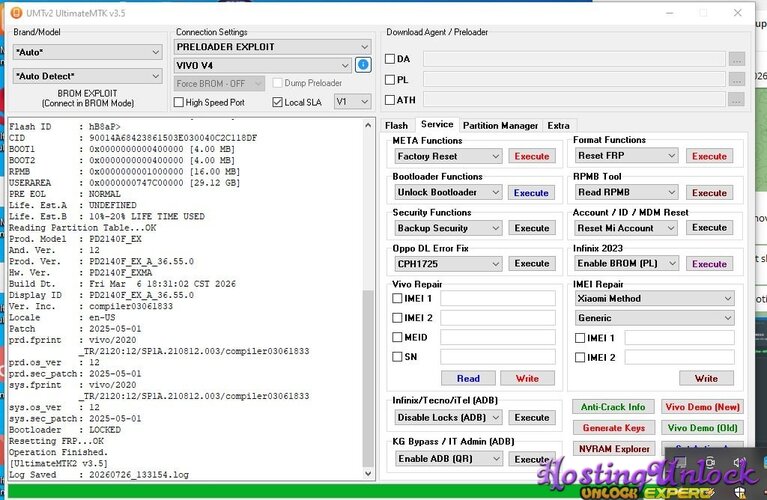Image resolution: width=767 pixels, height=500 pixels.
Task: Open Reset FRP format dropdown
Action: point(627,156)
